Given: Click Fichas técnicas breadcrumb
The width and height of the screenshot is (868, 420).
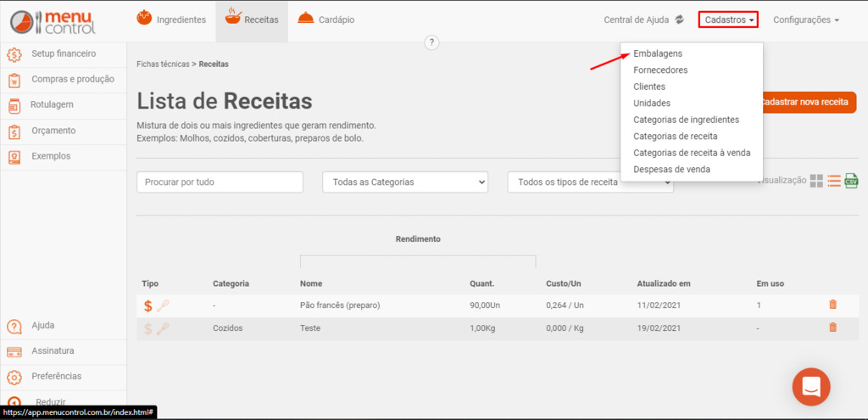Looking at the screenshot, I should pos(163,64).
